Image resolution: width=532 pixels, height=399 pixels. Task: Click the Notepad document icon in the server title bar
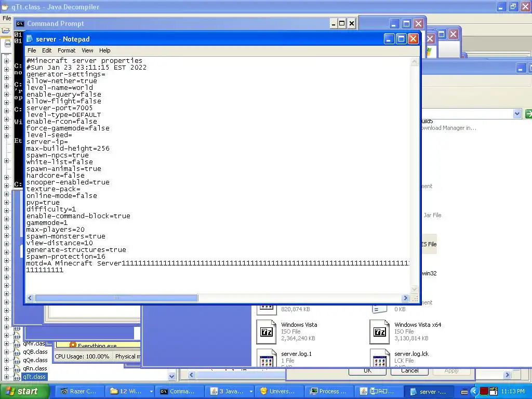30,38
